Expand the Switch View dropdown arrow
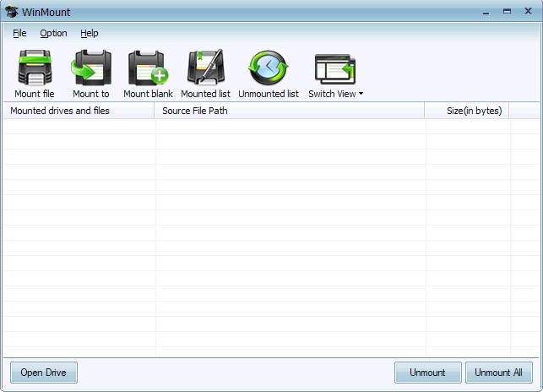This screenshot has height=392, width=543. tap(361, 94)
